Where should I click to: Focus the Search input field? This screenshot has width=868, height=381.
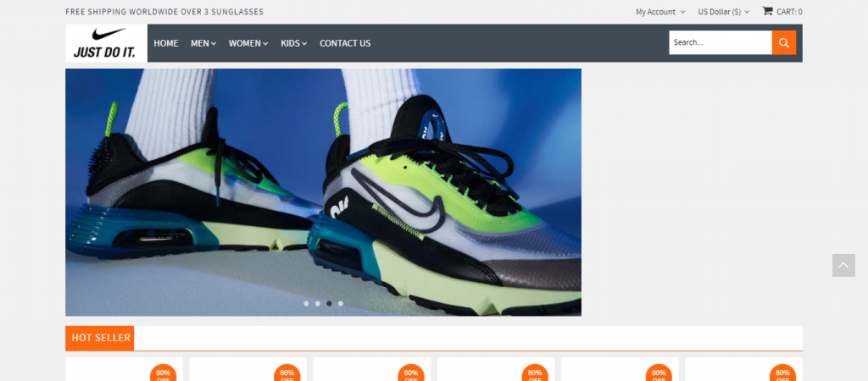click(721, 42)
